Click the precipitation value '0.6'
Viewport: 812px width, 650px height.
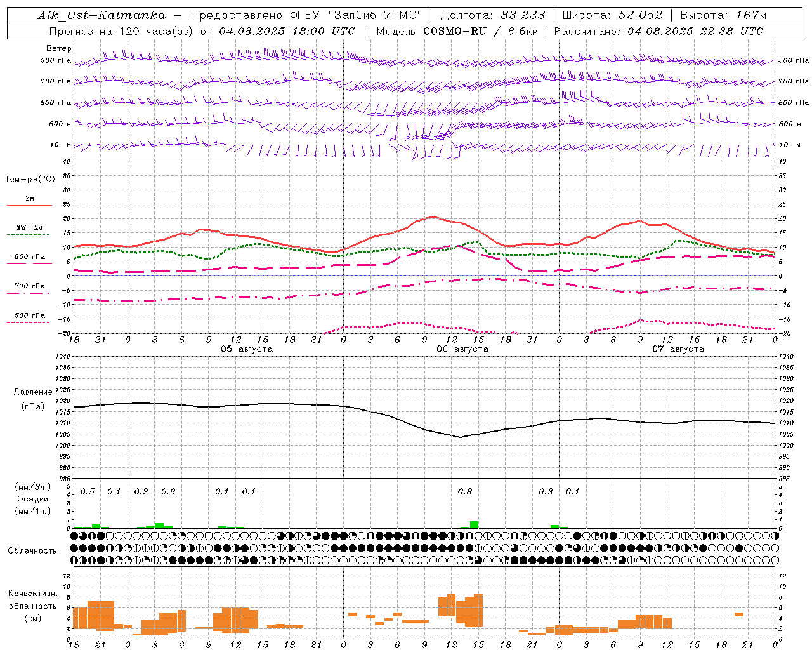coord(168,492)
